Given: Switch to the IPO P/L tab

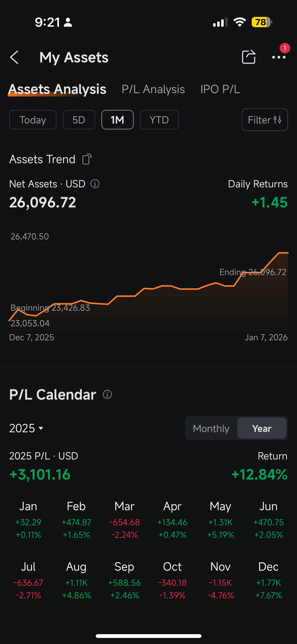Looking at the screenshot, I should [x=220, y=89].
